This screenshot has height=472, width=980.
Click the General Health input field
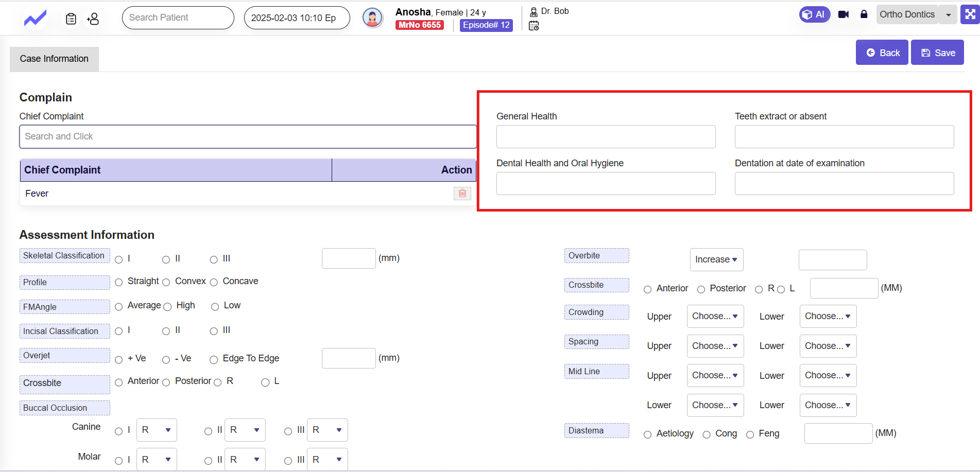(606, 137)
